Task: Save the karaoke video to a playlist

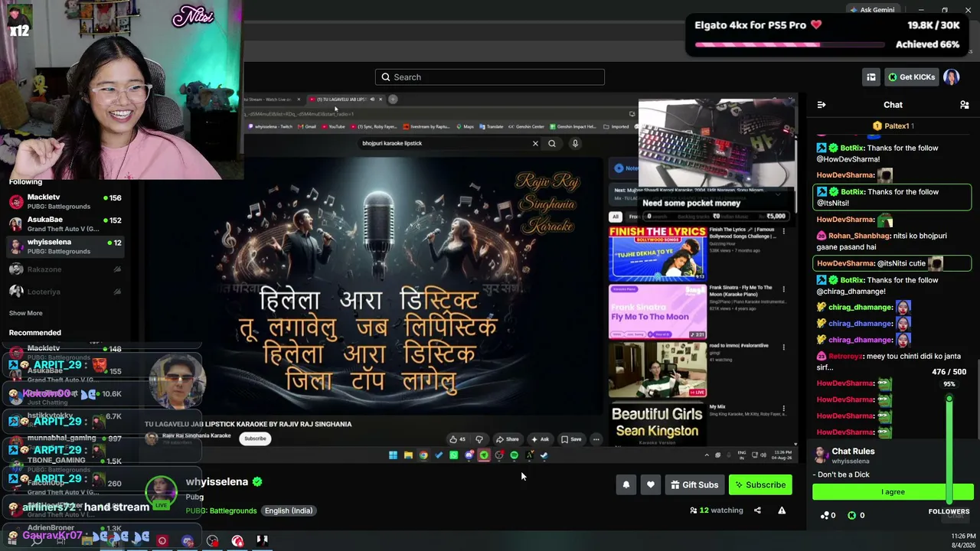Action: [x=571, y=439]
